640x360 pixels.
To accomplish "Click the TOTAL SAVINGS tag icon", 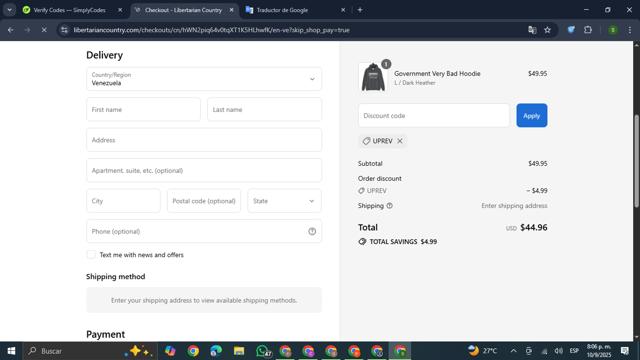I will [362, 242].
